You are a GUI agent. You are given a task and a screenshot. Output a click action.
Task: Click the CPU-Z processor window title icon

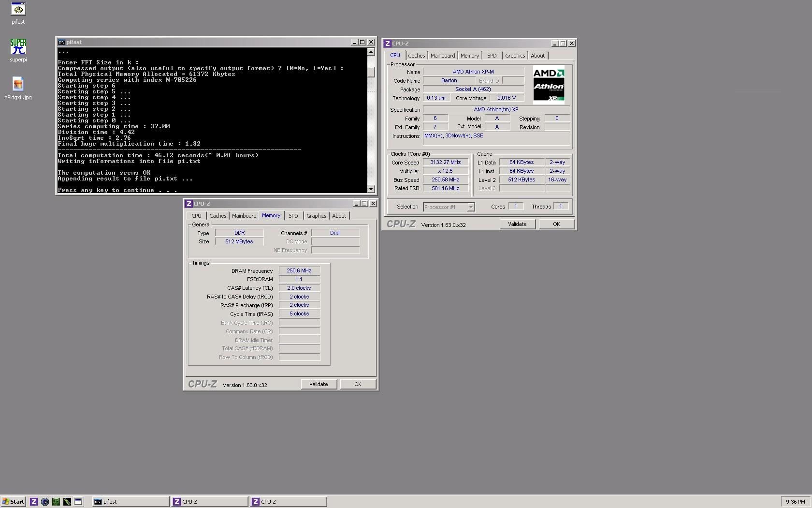point(387,44)
